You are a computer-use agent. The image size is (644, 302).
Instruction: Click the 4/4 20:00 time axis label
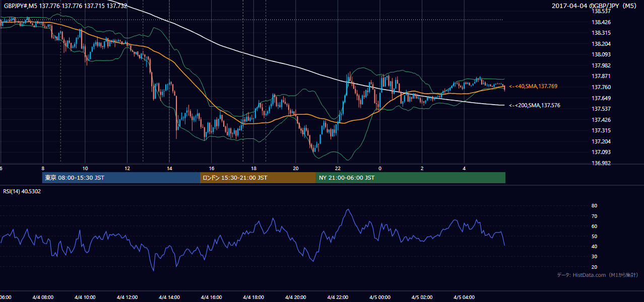click(x=295, y=297)
